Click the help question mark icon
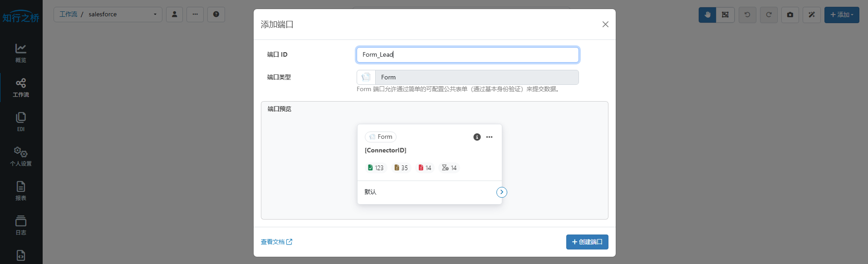This screenshot has height=264, width=868. pos(216,15)
